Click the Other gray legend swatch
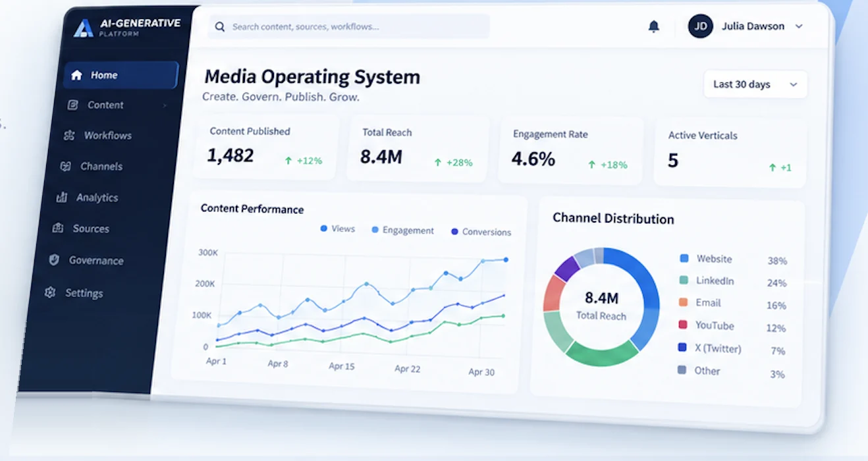 click(681, 369)
